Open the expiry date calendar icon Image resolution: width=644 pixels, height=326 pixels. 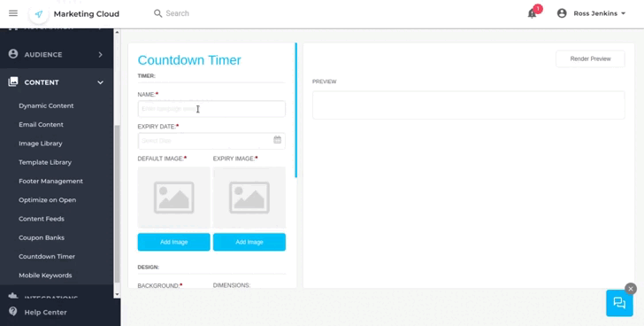[278, 140]
